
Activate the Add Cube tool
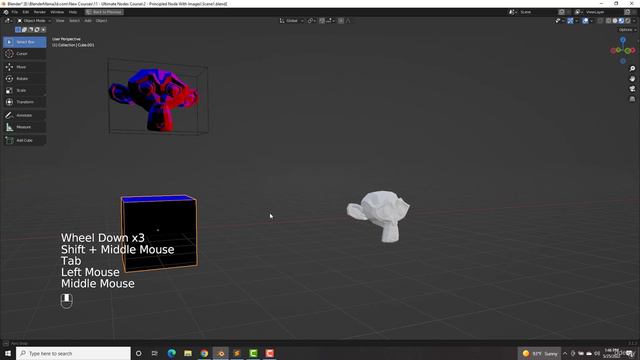tap(24, 140)
